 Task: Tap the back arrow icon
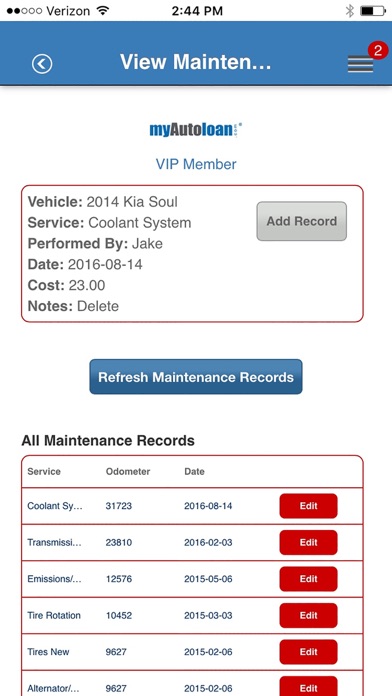[x=42, y=64]
